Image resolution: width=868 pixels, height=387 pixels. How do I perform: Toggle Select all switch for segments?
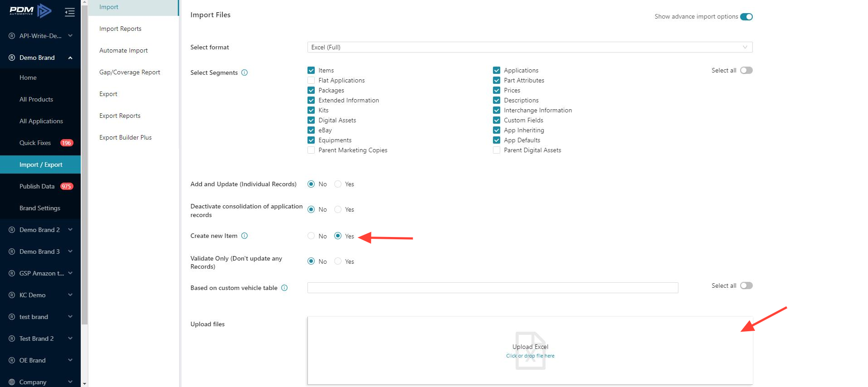click(746, 70)
